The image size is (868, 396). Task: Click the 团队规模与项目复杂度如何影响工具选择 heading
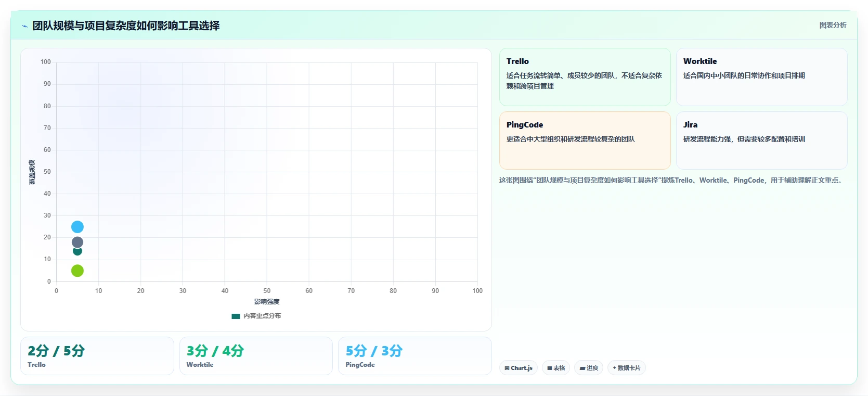pyautogui.click(x=126, y=25)
